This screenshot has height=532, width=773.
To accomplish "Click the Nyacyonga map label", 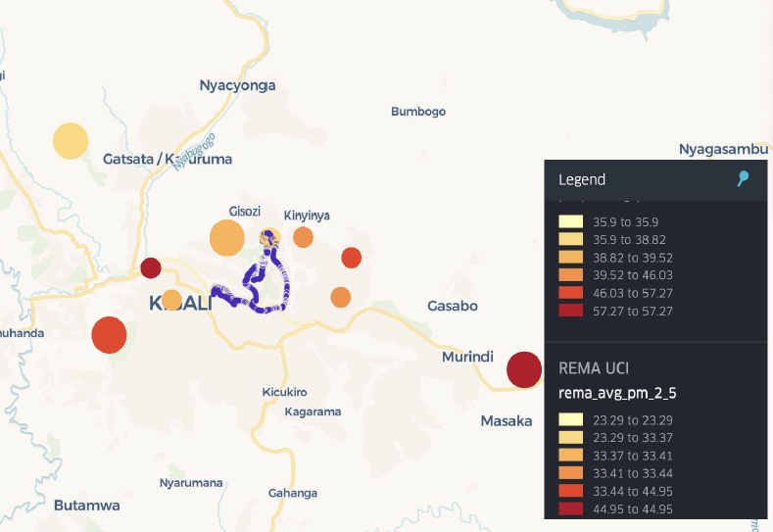I will coord(237,85).
